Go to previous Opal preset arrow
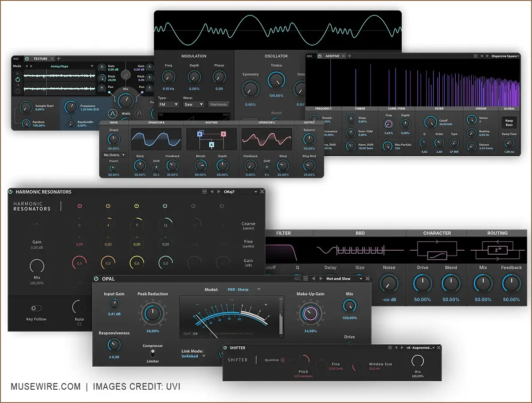 (x=314, y=279)
